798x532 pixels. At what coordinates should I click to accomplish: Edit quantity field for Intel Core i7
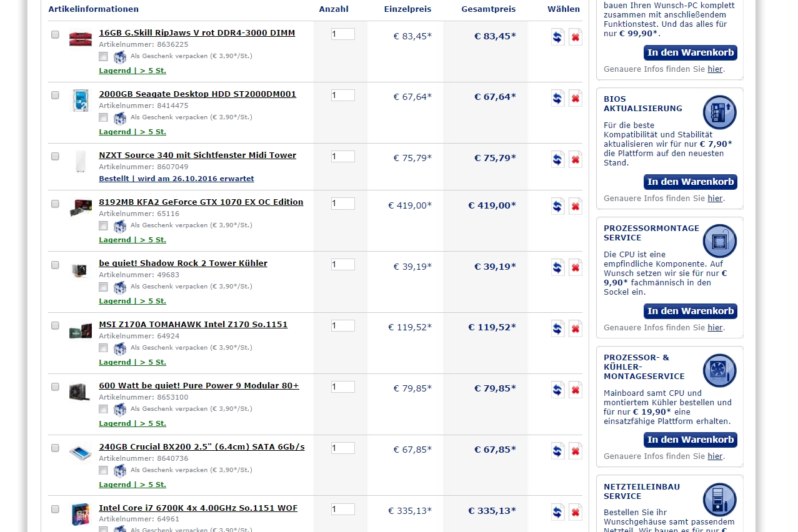click(343, 510)
